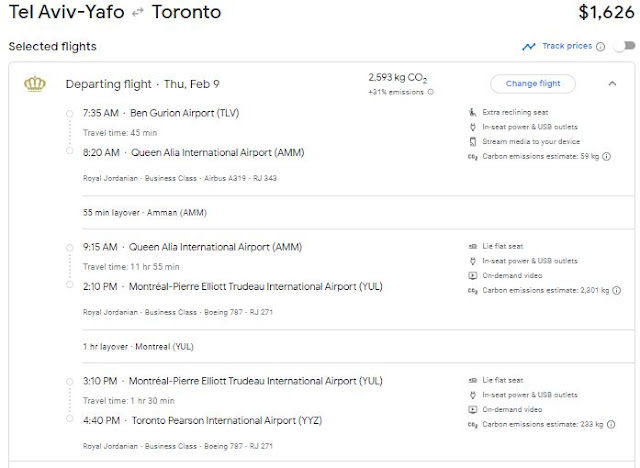Click Travel time: 45 min
640x468 pixels.
click(x=120, y=133)
